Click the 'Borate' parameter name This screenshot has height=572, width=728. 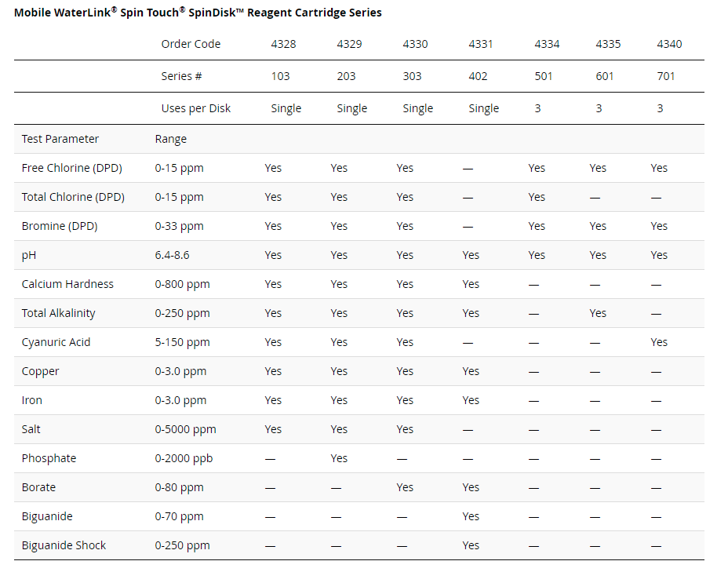38,487
